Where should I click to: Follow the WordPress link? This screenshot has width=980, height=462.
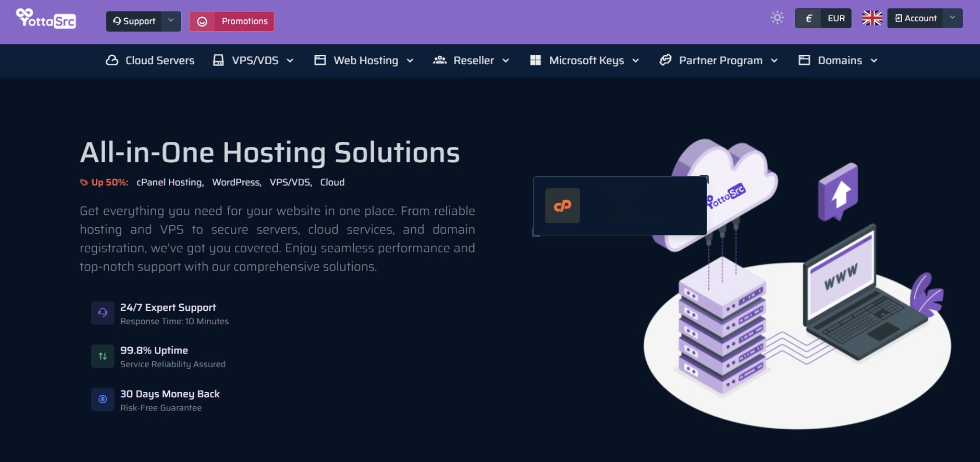click(x=236, y=182)
